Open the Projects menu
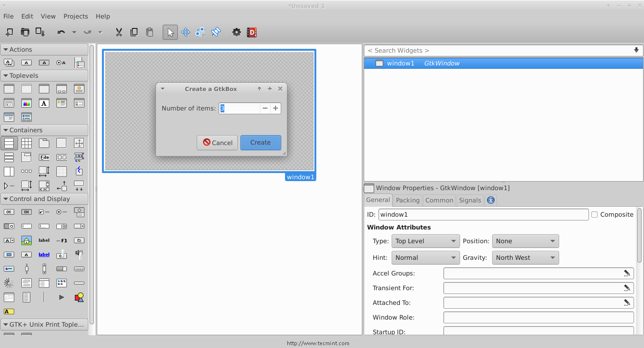 pyautogui.click(x=75, y=16)
